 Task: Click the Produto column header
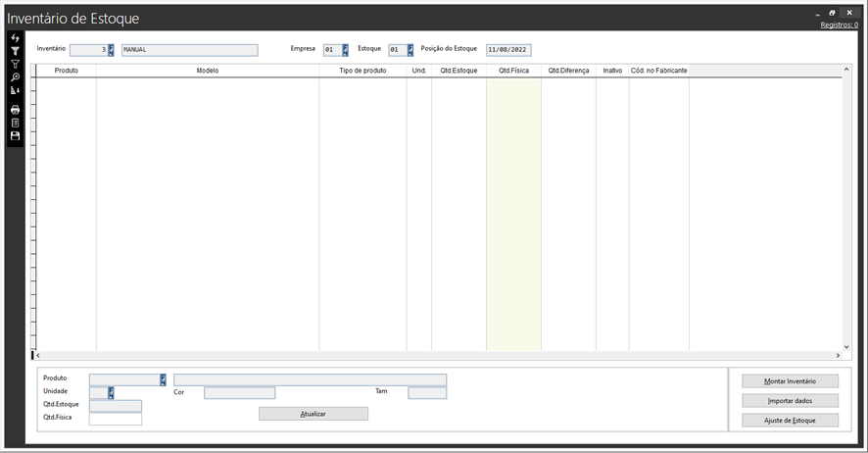tap(67, 71)
